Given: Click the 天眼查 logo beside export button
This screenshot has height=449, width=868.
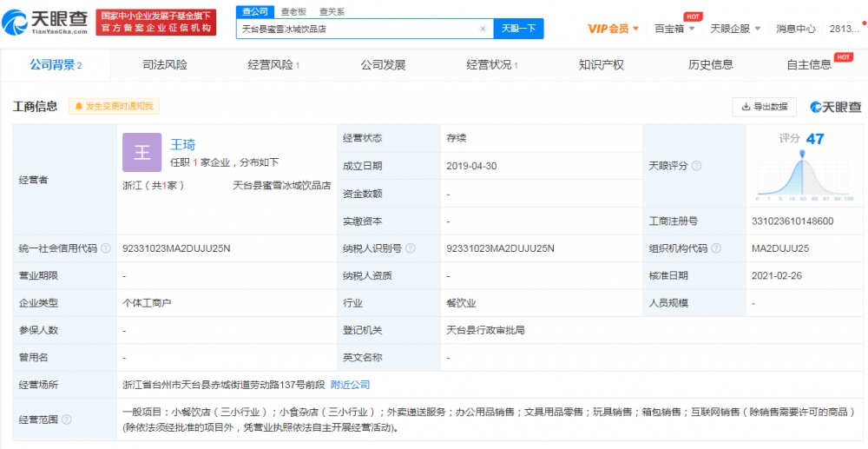Looking at the screenshot, I should tap(835, 107).
